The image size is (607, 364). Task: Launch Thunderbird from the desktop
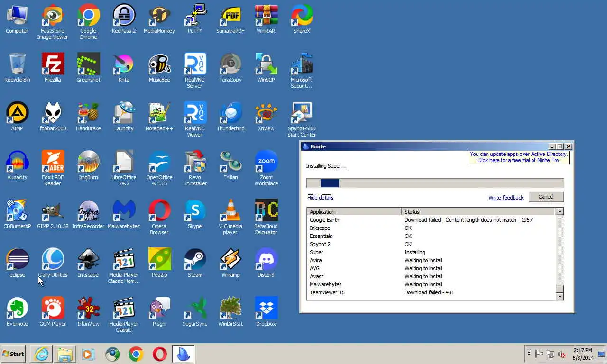click(230, 117)
